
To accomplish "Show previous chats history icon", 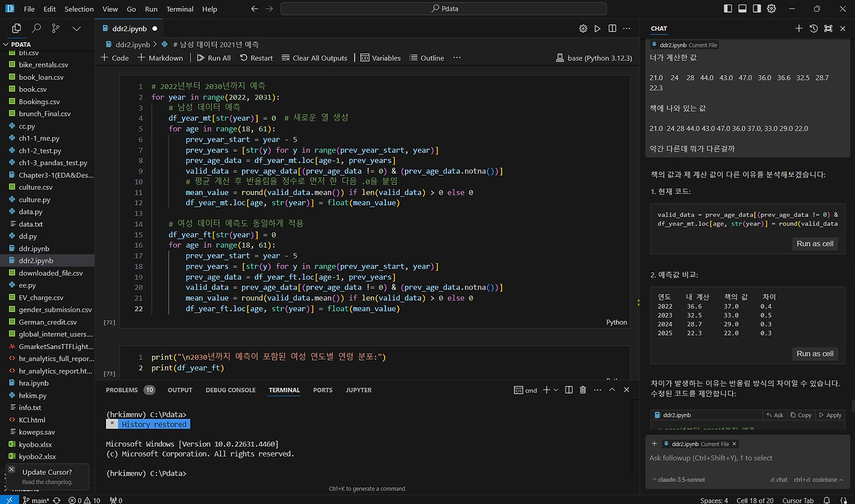I will coord(814,29).
